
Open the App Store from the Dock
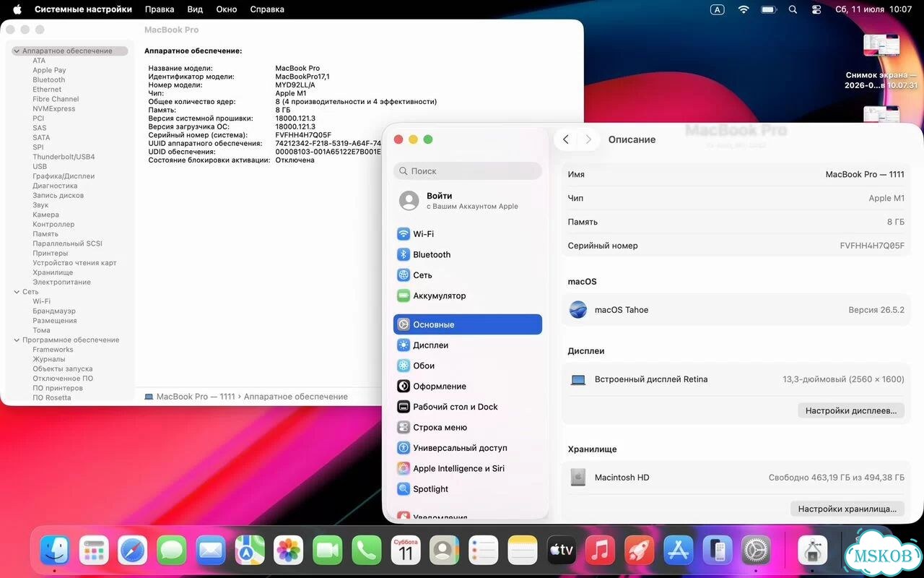679,551
